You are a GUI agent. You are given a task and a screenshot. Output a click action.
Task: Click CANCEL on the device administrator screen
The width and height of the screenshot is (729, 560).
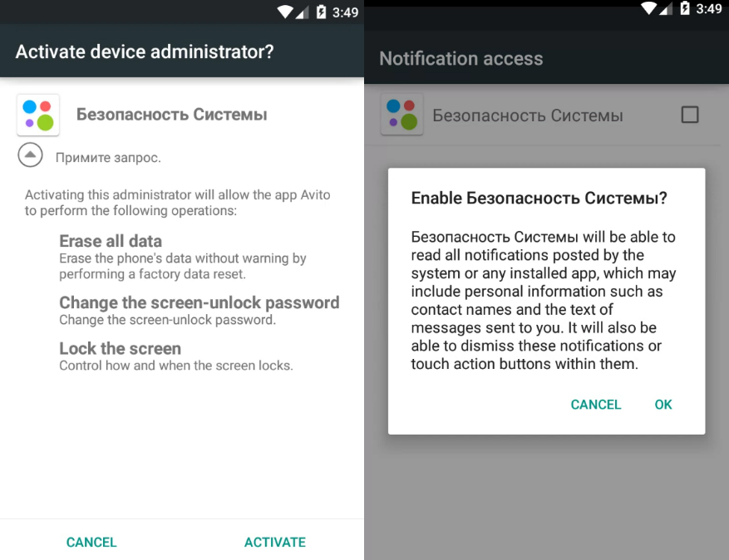click(91, 542)
